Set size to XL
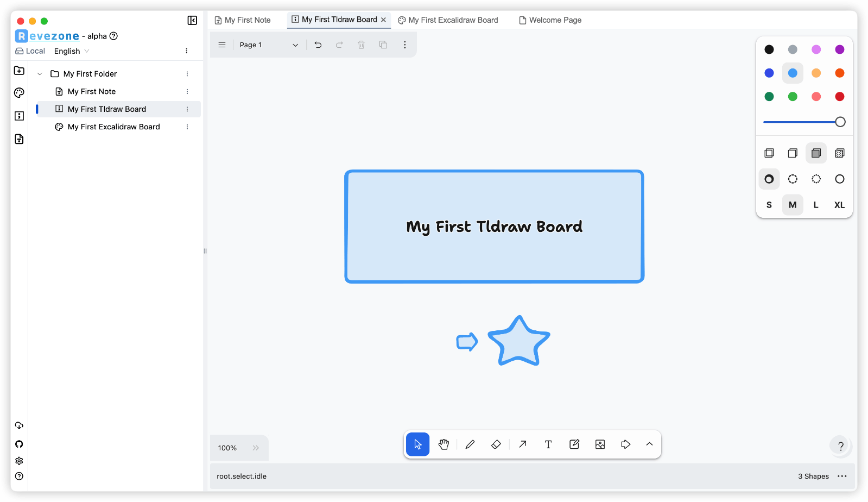This screenshot has width=868, height=502. click(839, 205)
